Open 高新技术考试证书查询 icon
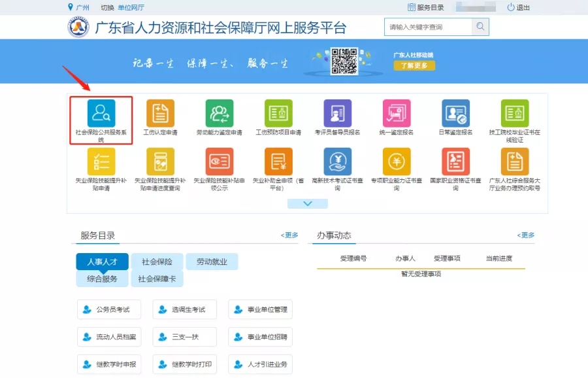This screenshot has height=378, width=588. click(337, 162)
